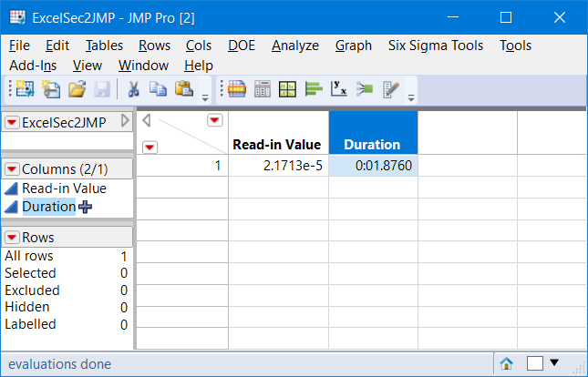Select Read-in Value in the Columns list
Image resolution: width=588 pixels, height=377 pixels.
(x=64, y=188)
